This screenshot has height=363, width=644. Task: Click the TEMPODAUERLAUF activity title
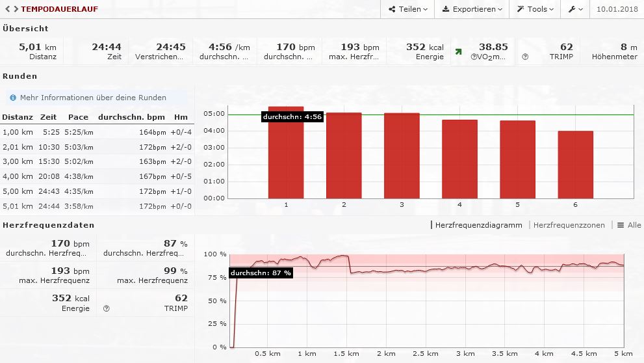[59, 9]
